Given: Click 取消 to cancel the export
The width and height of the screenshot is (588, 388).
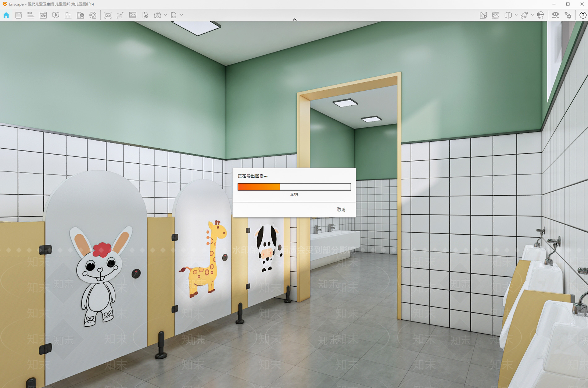Looking at the screenshot, I should (x=341, y=210).
